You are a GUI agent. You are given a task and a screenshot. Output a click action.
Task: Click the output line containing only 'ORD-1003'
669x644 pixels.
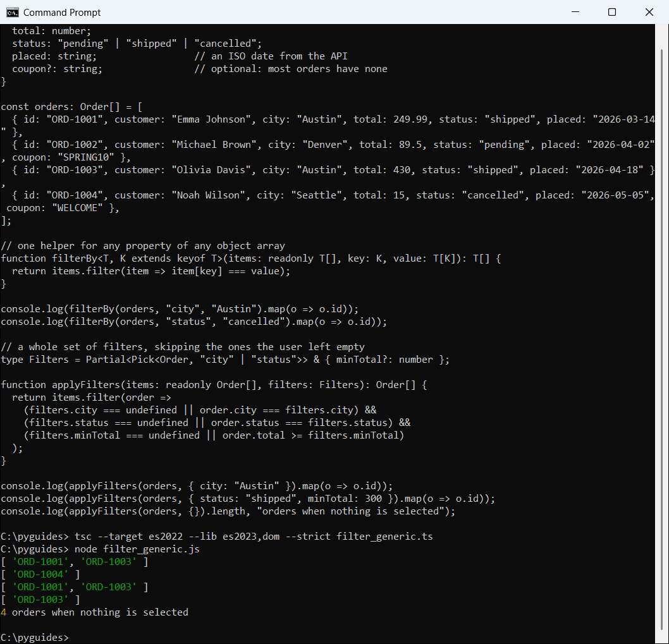click(x=40, y=600)
